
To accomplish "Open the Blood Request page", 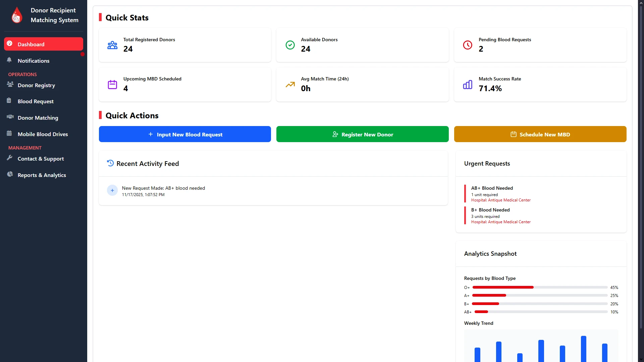I will pos(44,101).
